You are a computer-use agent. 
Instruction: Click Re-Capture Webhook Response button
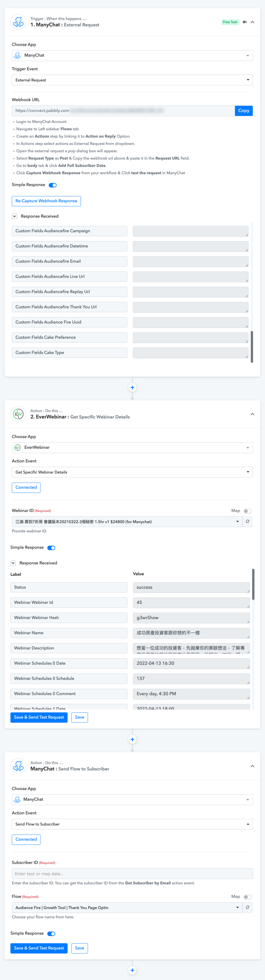point(46,201)
